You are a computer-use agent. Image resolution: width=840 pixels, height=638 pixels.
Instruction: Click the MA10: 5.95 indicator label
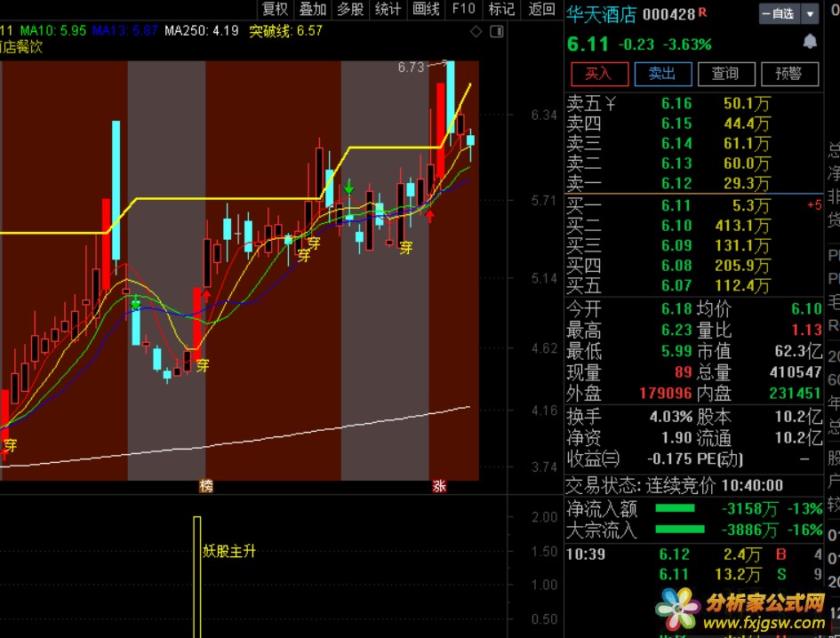(53, 30)
